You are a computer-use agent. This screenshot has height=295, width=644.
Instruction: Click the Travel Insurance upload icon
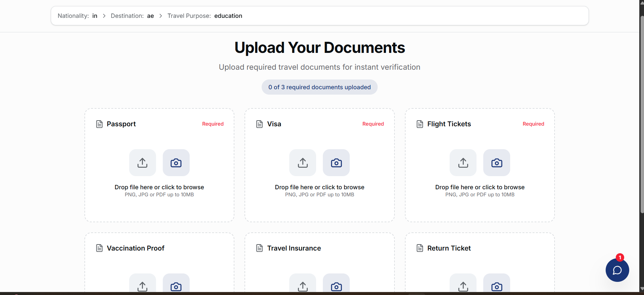click(x=303, y=283)
